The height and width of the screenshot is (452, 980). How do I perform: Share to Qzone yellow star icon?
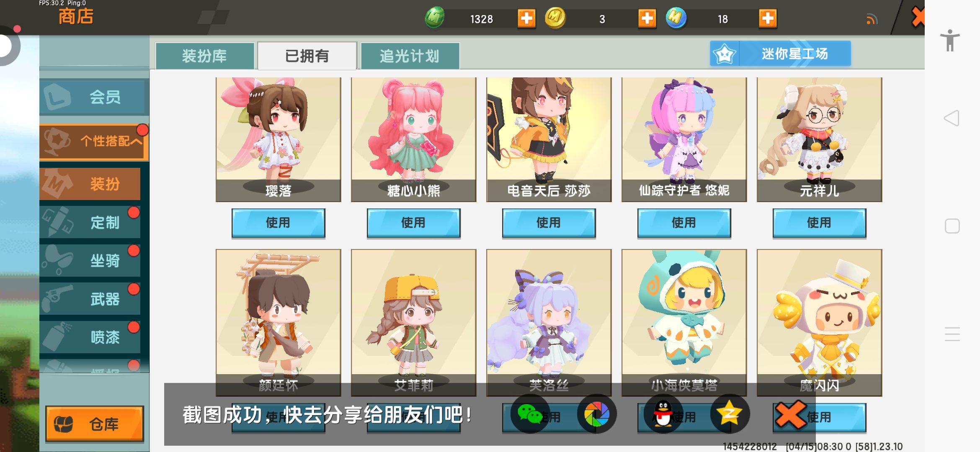(730, 414)
